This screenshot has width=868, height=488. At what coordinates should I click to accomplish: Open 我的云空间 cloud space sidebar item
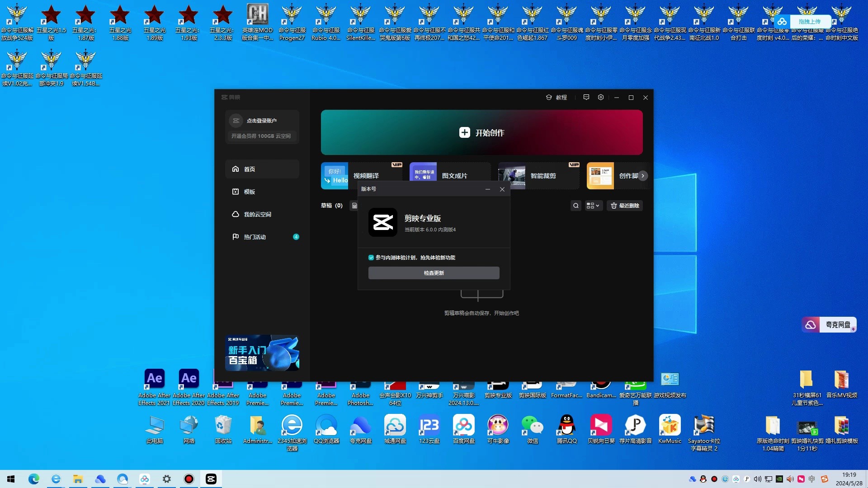click(262, 214)
